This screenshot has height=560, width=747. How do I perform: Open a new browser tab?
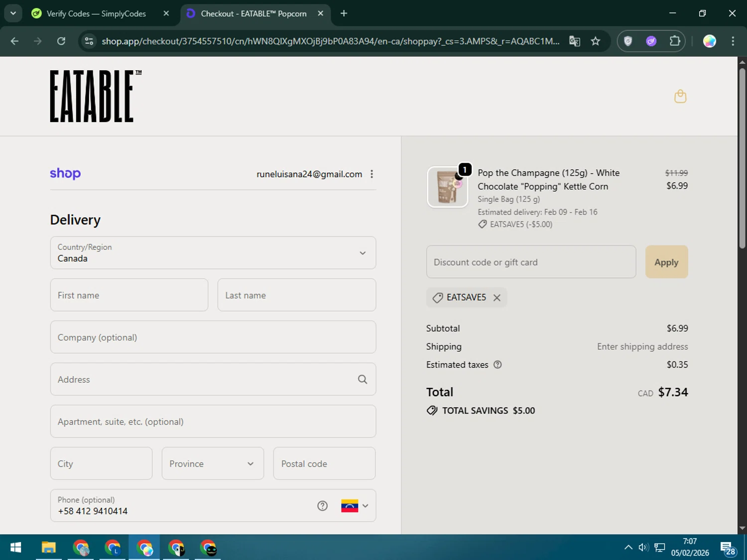point(344,13)
